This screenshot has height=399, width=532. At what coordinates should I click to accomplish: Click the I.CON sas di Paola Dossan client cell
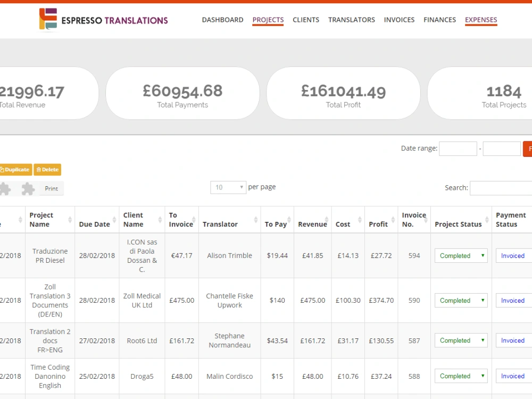tap(142, 256)
